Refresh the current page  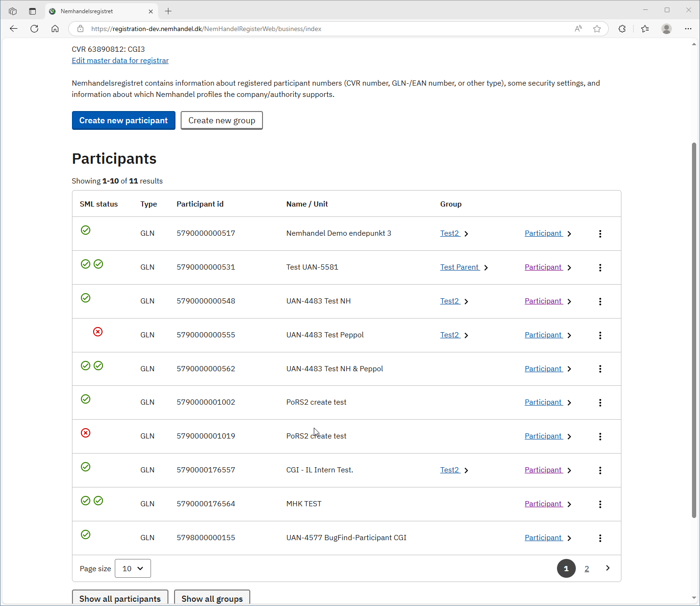pos(34,29)
